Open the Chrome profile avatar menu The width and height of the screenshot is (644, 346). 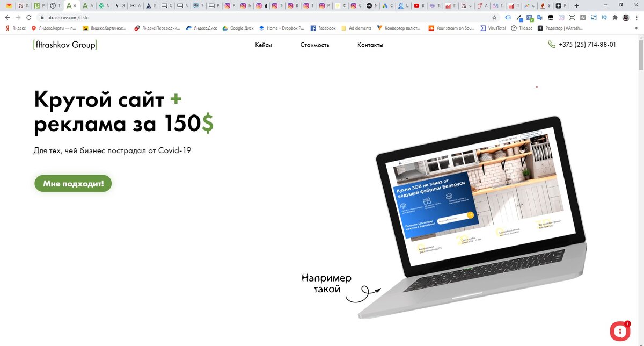[626, 17]
